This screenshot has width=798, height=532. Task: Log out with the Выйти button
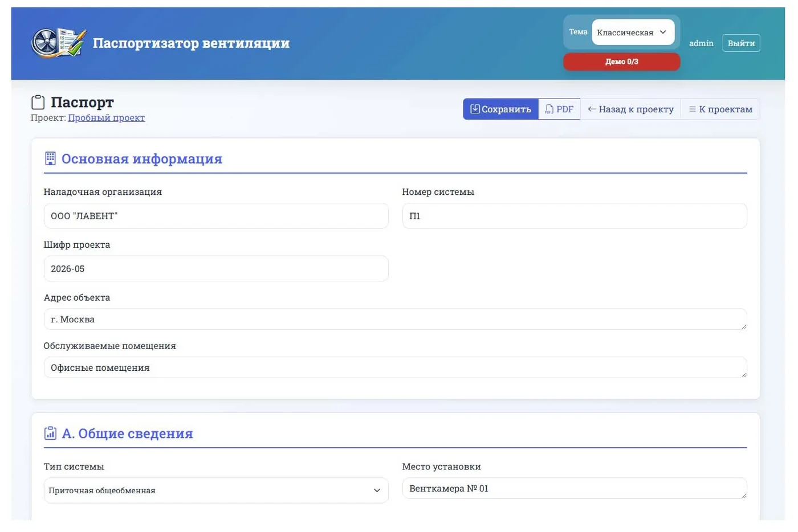point(741,43)
